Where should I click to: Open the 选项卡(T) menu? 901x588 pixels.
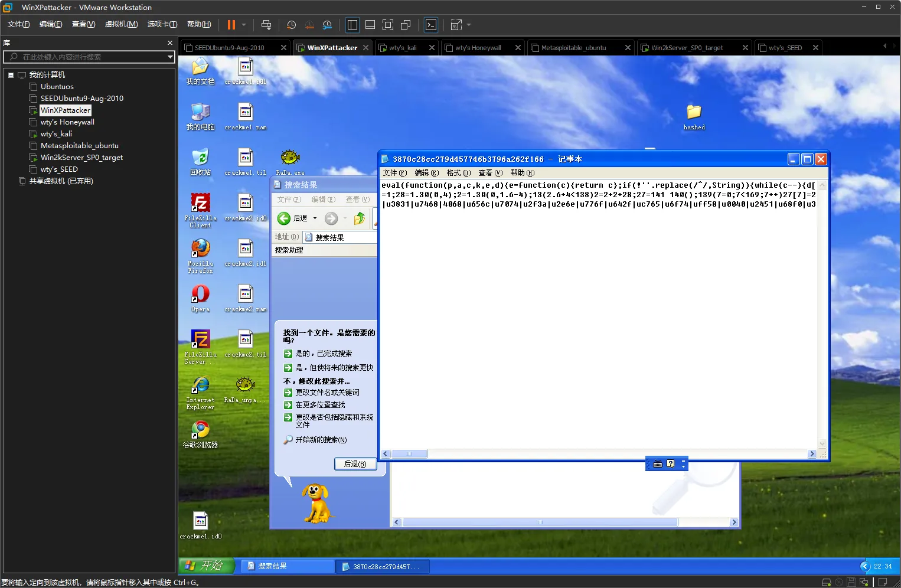click(x=162, y=24)
